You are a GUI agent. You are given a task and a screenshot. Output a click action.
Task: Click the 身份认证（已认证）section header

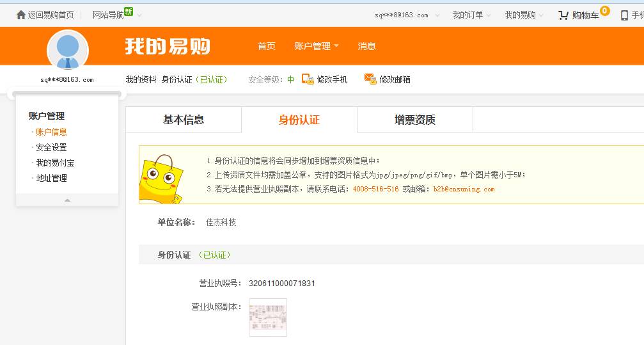194,255
